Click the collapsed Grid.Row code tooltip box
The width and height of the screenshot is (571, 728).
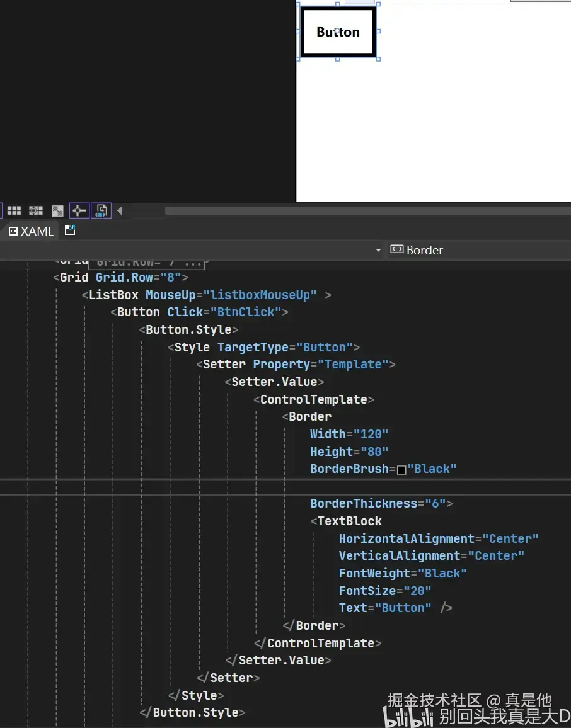[146, 263]
